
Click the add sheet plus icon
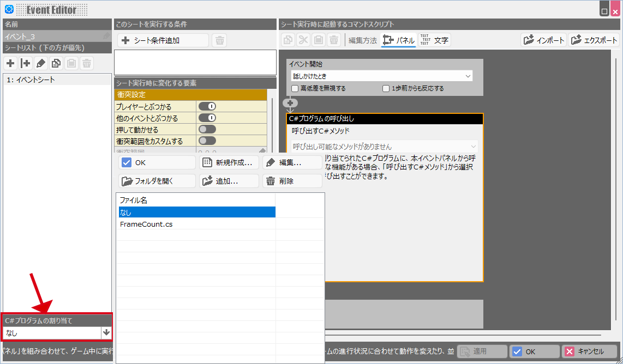pos(10,63)
